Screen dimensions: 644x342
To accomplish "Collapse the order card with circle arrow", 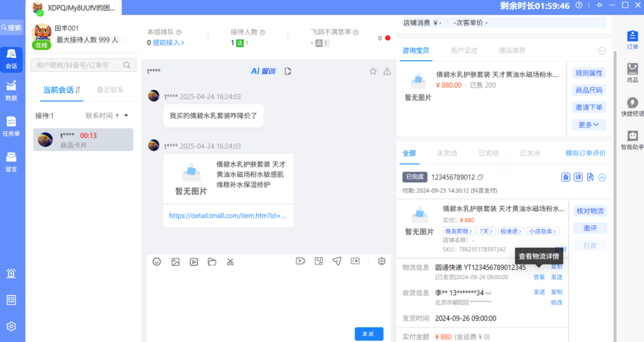I will tap(602, 177).
